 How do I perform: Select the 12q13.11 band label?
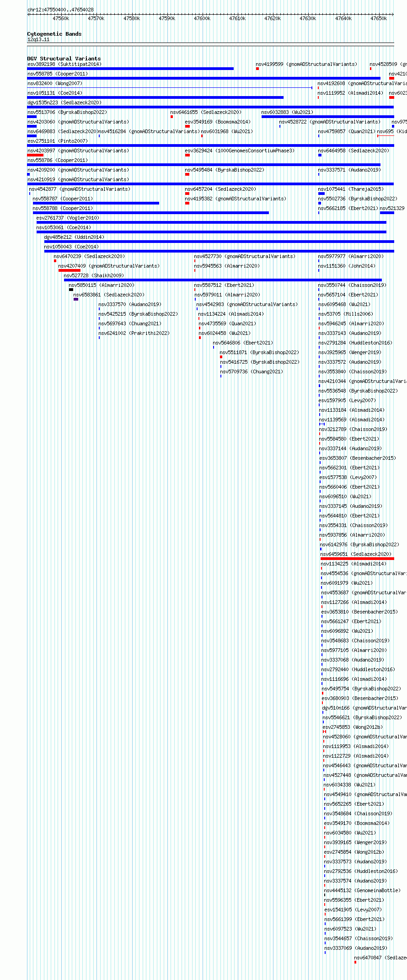pos(38,40)
